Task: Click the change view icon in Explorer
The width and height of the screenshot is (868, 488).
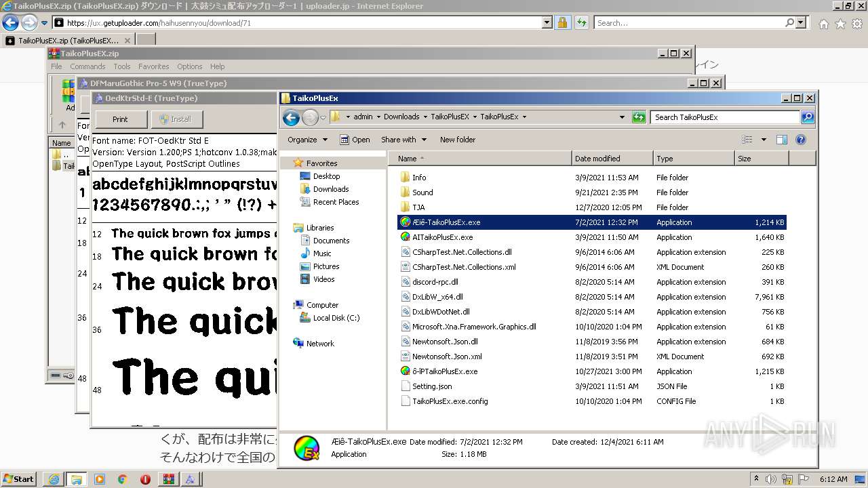Action: click(x=747, y=140)
